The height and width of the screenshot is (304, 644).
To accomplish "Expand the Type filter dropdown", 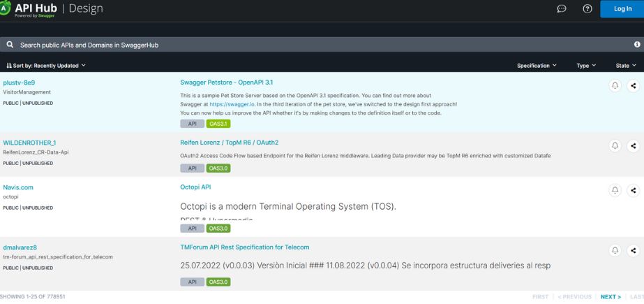I will pyautogui.click(x=586, y=66).
